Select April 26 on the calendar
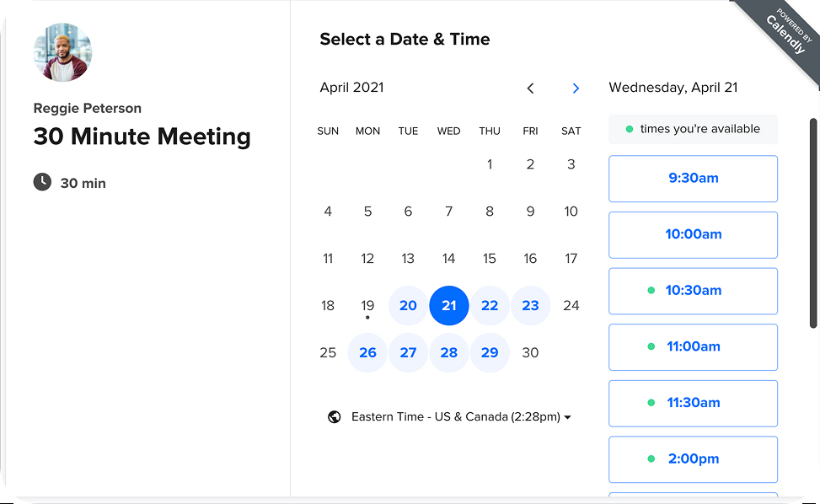Viewport: 820px width, 504px height. (x=367, y=353)
